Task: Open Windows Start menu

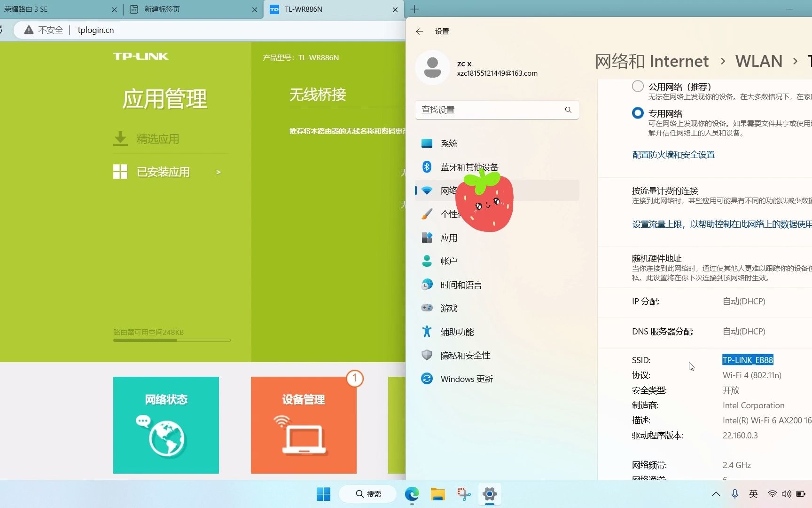Action: 323,494
